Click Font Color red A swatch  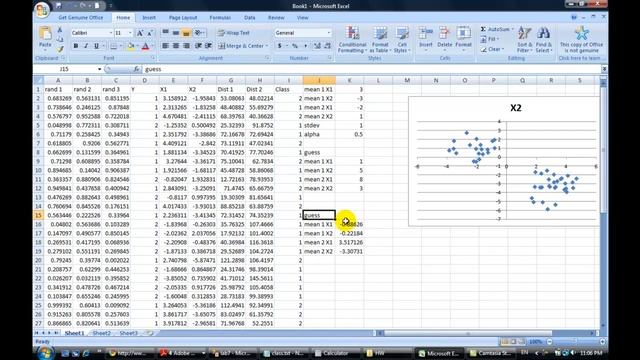[145, 47]
